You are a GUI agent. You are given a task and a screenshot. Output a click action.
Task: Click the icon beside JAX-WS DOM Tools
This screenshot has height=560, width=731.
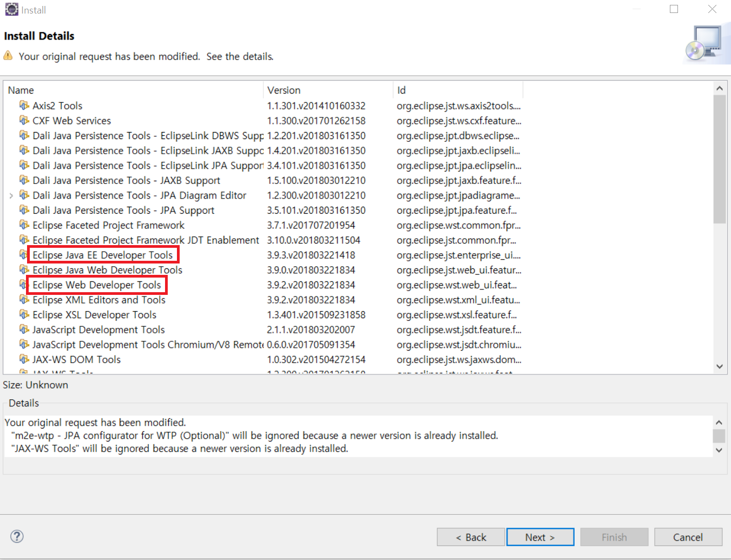(x=24, y=359)
